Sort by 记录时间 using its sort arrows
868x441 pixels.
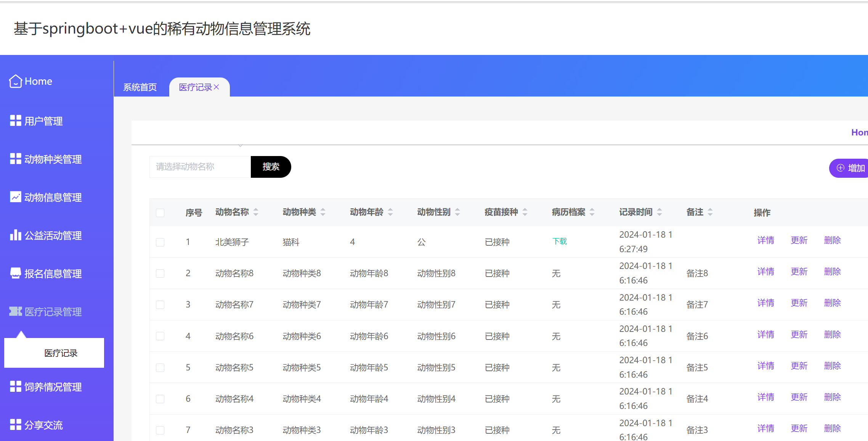(659, 212)
